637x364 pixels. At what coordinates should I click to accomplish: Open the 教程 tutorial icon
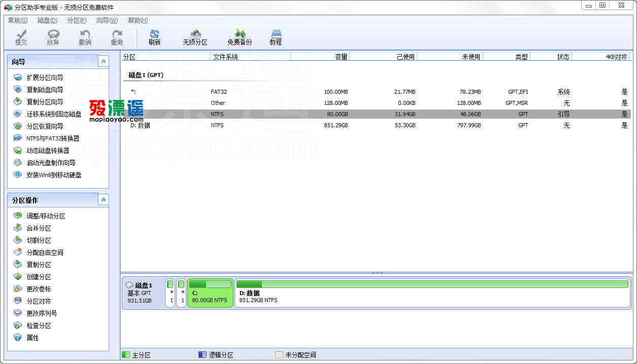[x=276, y=38]
